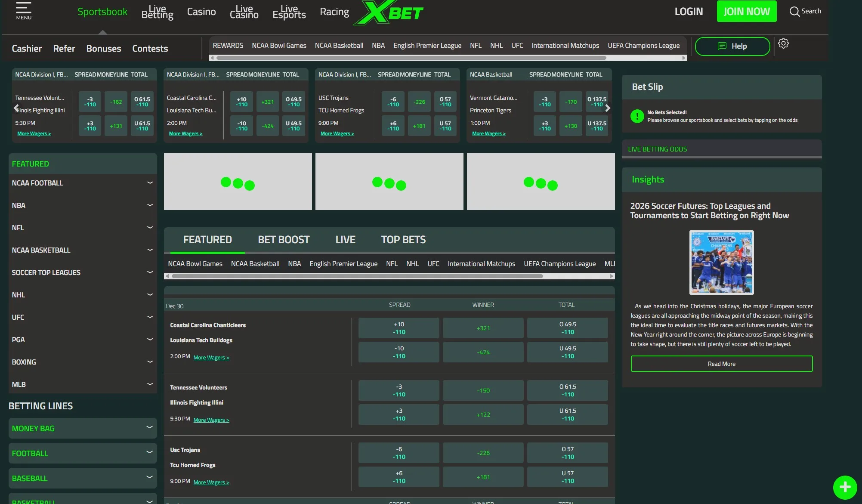
Task: Click left arrow of top league scrollbar
Action: (x=211, y=58)
